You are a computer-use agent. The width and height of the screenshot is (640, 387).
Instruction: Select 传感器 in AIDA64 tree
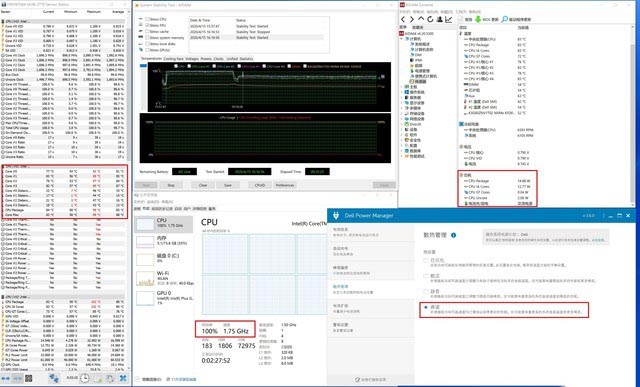[420, 81]
